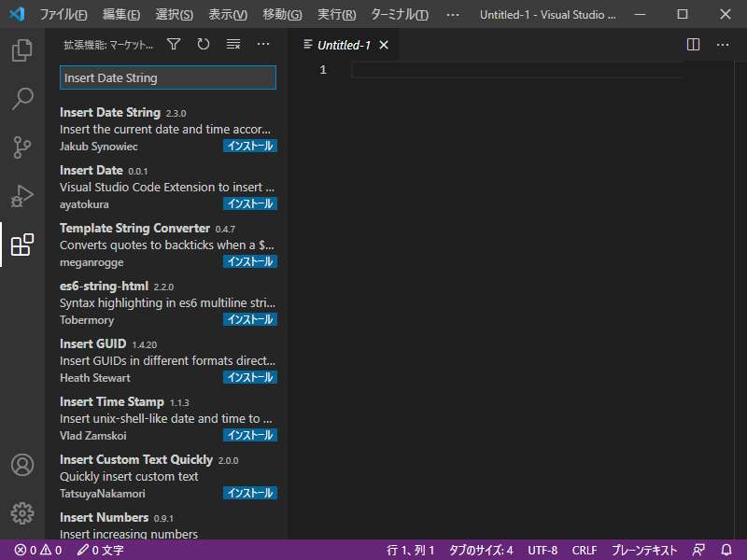Open the ファイル menu
This screenshot has height=560, width=747.
63,14
